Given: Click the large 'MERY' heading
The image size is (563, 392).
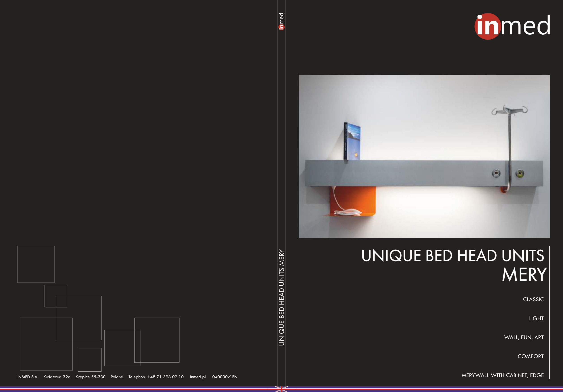Looking at the screenshot, I should (524, 275).
